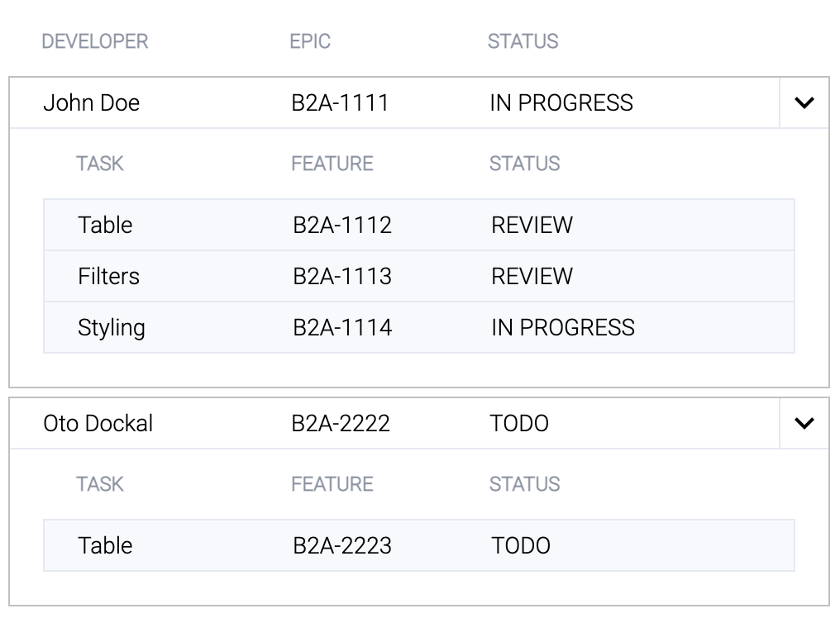This screenshot has width=840, height=618.
Task: Collapse the John Doe row chevron
Action: tap(804, 102)
